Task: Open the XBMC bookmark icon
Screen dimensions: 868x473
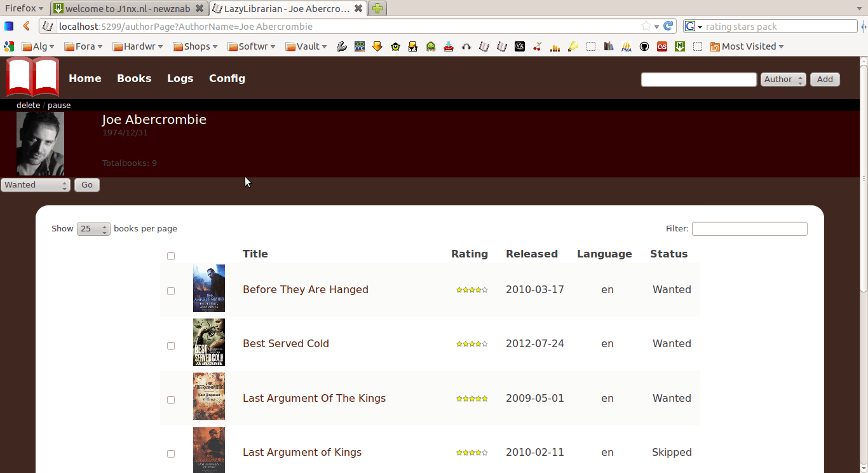Action: (360, 46)
